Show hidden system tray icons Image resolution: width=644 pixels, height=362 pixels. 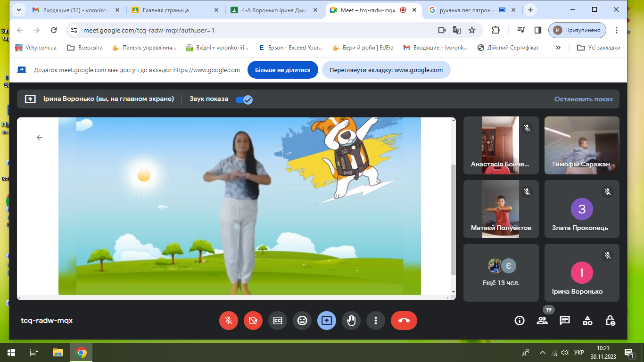pyautogui.click(x=542, y=353)
